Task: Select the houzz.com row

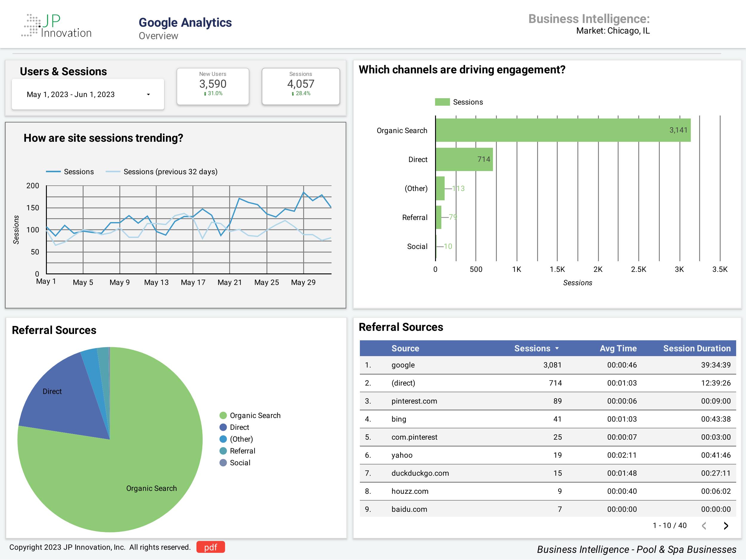Action: (548, 491)
